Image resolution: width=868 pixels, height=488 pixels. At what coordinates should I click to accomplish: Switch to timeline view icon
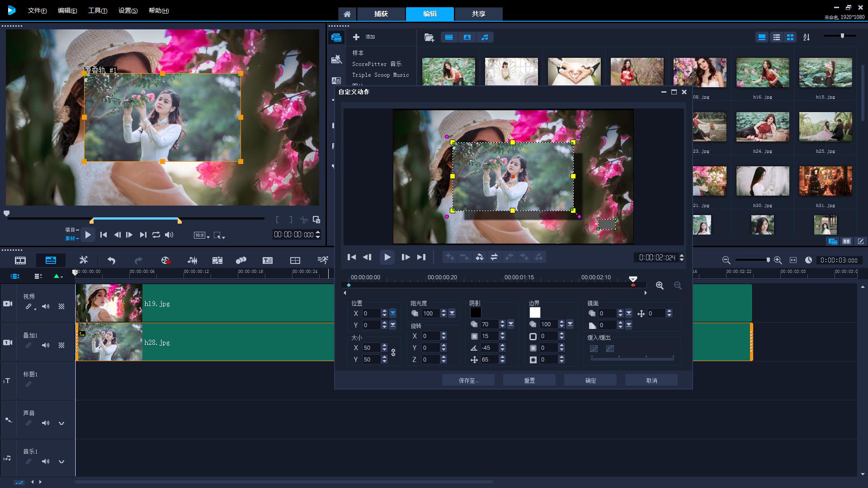pyautogui.click(x=51, y=260)
